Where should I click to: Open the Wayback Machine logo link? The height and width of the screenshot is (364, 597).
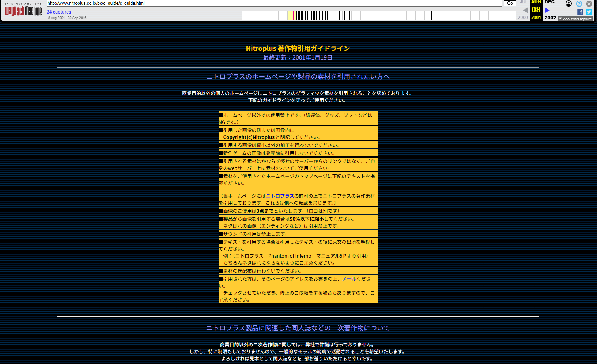click(23, 10)
